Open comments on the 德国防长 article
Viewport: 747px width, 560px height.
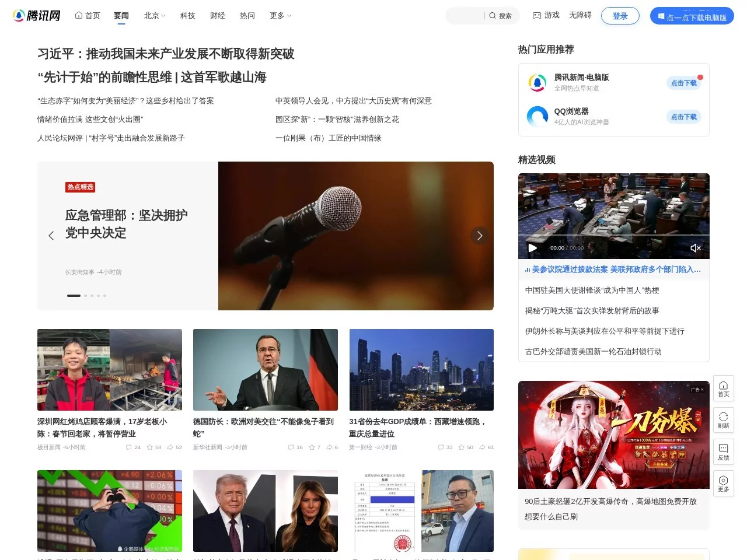(x=290, y=447)
